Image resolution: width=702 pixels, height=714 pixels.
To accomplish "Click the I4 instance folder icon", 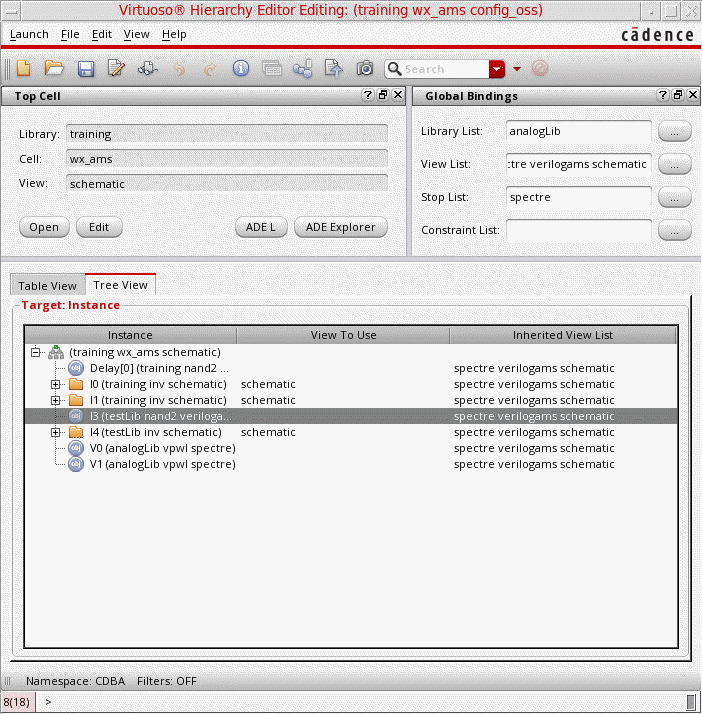I will coord(76,432).
